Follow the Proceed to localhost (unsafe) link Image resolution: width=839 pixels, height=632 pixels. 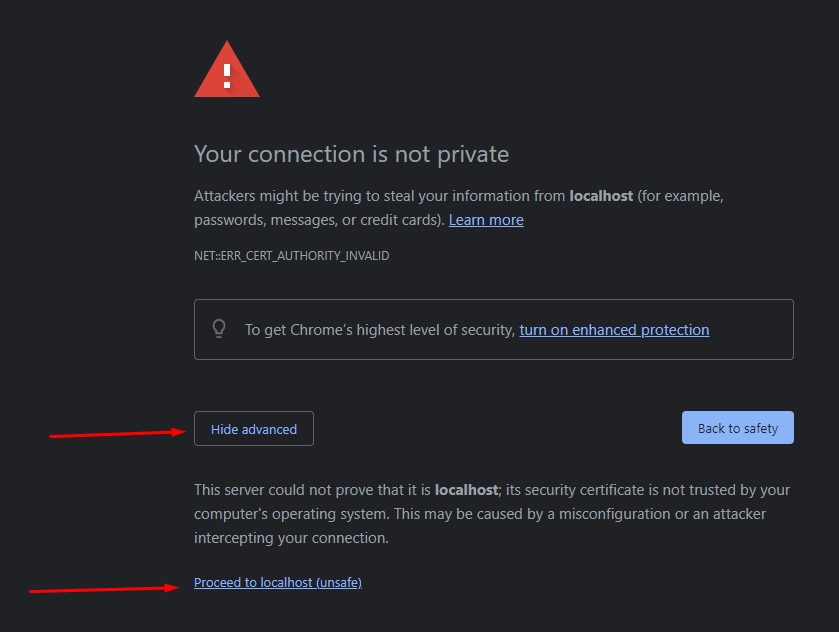tap(278, 582)
